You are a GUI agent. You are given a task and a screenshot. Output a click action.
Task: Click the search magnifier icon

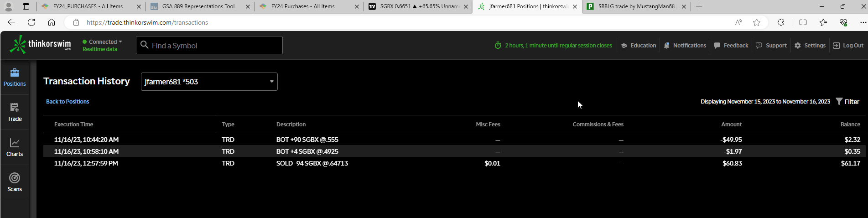(x=145, y=45)
